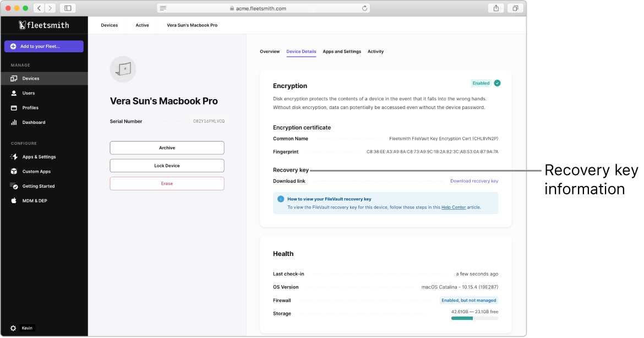Image resolution: width=644 pixels, height=338 pixels.
Task: Click the Devices breadcrumb
Action: [x=109, y=25]
